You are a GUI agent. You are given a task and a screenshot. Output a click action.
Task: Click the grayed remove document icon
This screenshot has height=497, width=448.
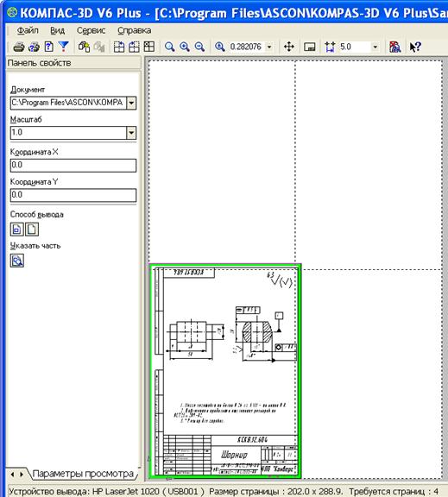pyautogui.click(x=99, y=47)
